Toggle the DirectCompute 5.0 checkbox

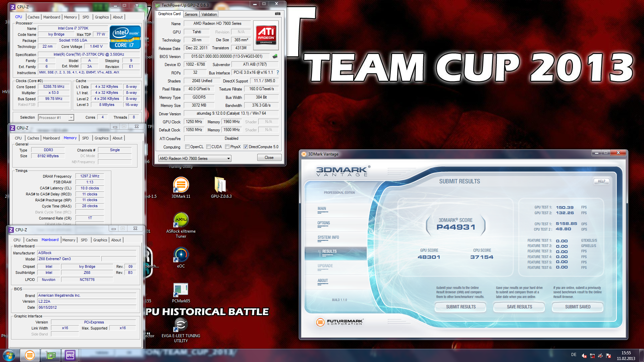[x=246, y=147]
